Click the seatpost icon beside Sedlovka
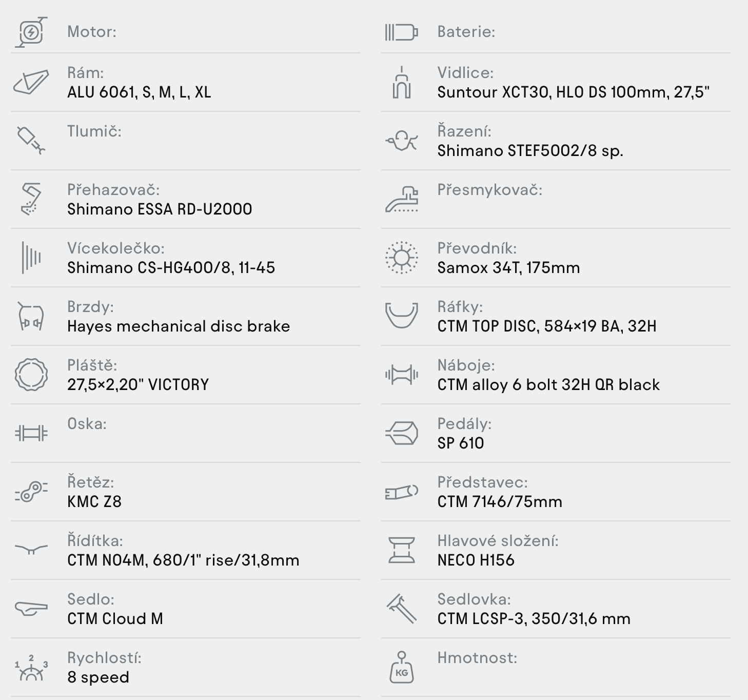Viewport: 748px width, 700px height. [x=401, y=609]
